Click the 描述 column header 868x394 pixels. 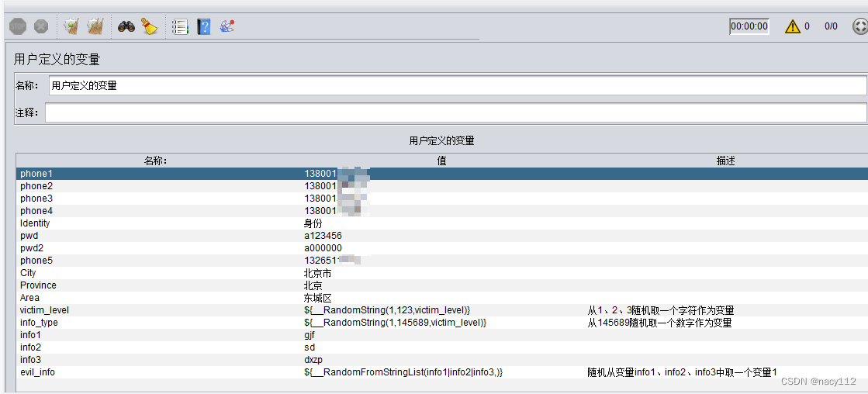point(726,161)
